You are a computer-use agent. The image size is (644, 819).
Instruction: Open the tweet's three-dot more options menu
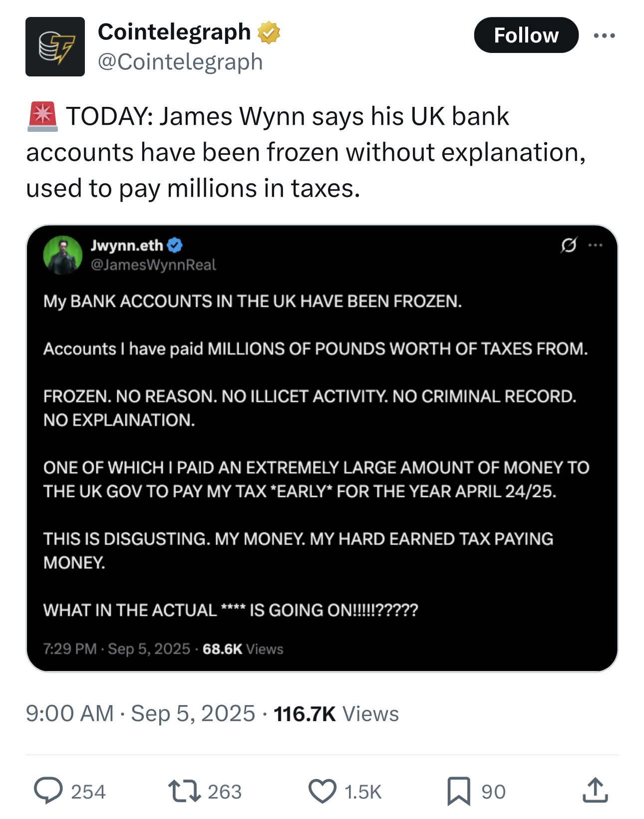click(x=605, y=35)
